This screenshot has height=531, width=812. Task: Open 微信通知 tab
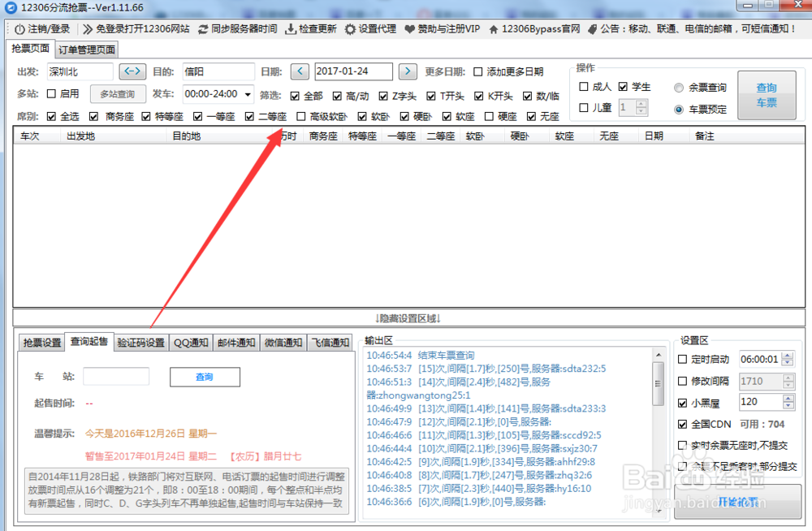(283, 343)
